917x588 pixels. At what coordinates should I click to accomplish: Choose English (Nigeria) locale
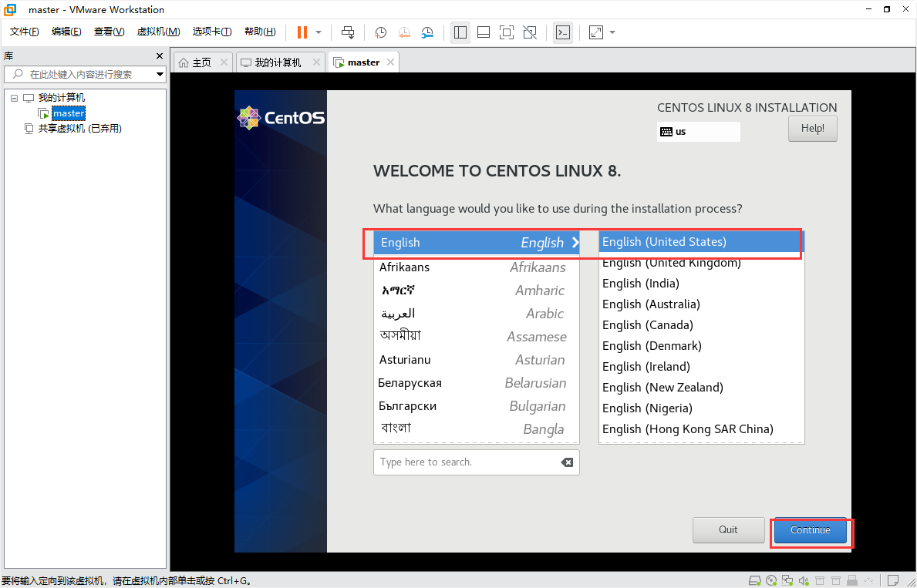(x=701, y=408)
